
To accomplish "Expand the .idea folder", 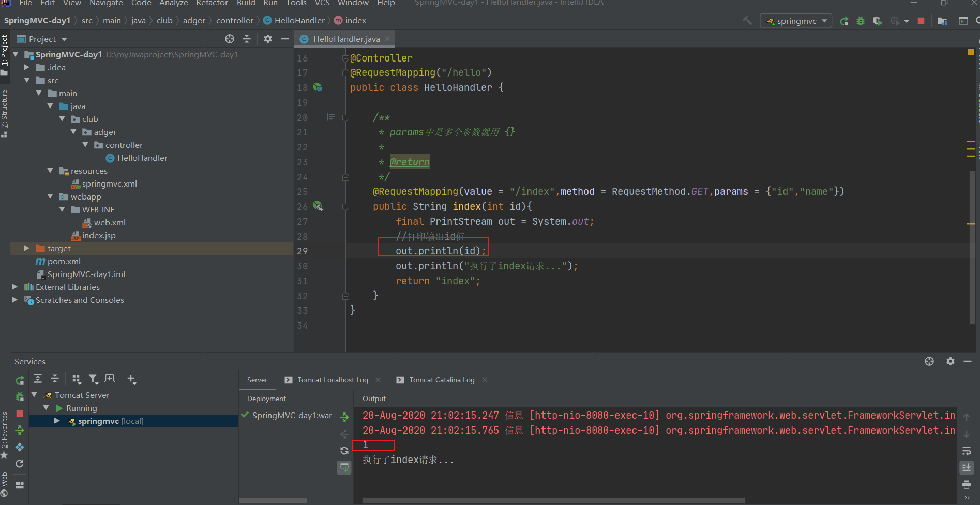I will 27,67.
